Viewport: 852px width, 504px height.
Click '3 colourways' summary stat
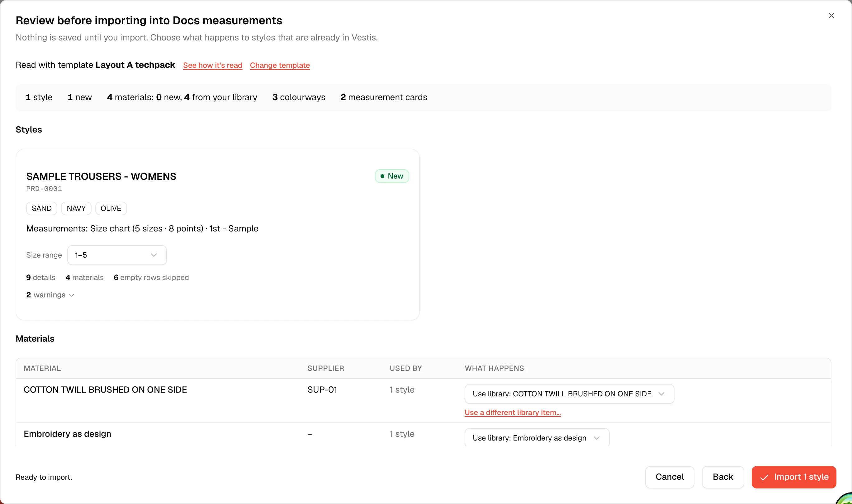click(299, 97)
